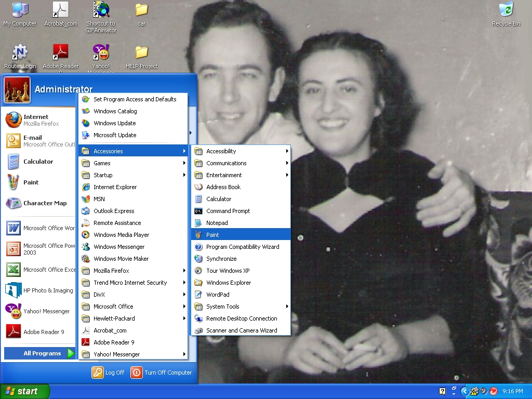Viewport: 532px width, 399px height.
Task: Expand the Accessories submenu
Action: pos(134,151)
